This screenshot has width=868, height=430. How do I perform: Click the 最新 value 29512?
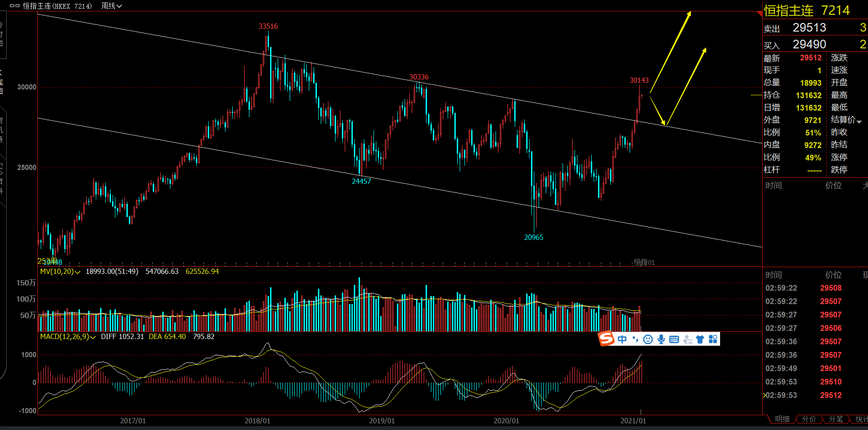[811, 58]
